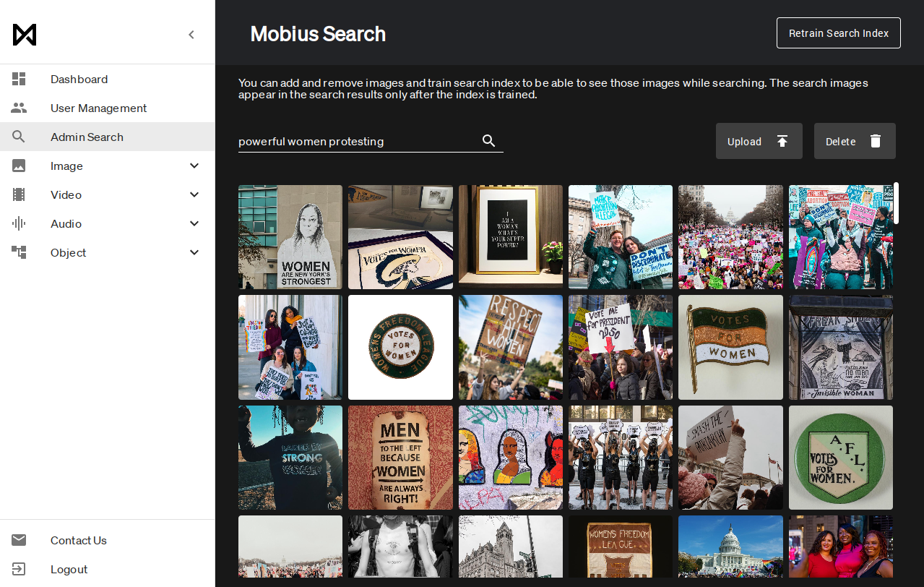Expand the Object menu chevron
This screenshot has width=924, height=587.
[x=194, y=252]
